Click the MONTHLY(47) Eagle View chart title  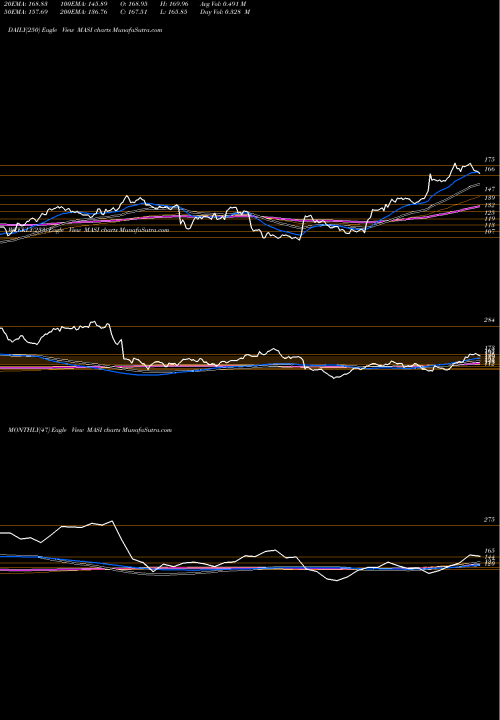tap(90, 430)
